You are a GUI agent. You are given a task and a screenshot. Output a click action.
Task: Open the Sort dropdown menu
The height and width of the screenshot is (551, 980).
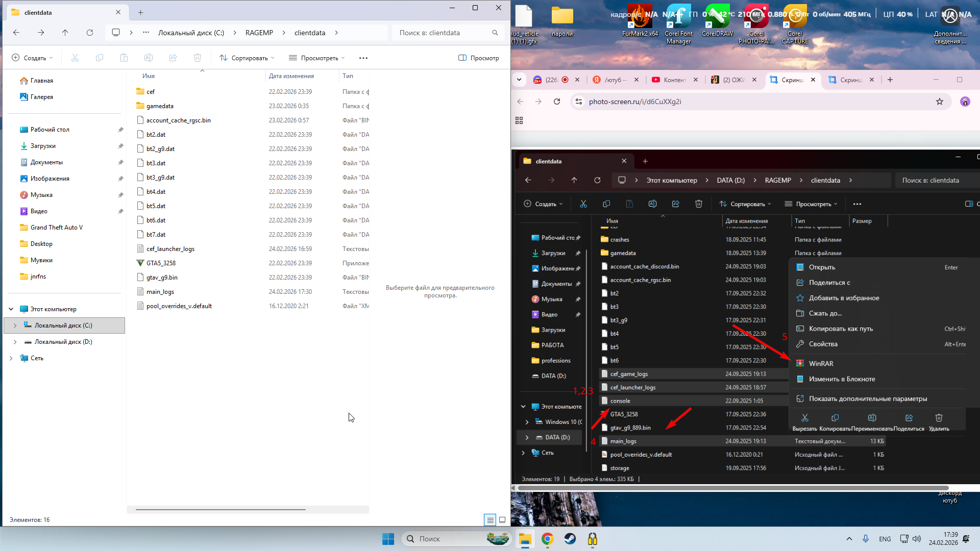[x=248, y=58]
